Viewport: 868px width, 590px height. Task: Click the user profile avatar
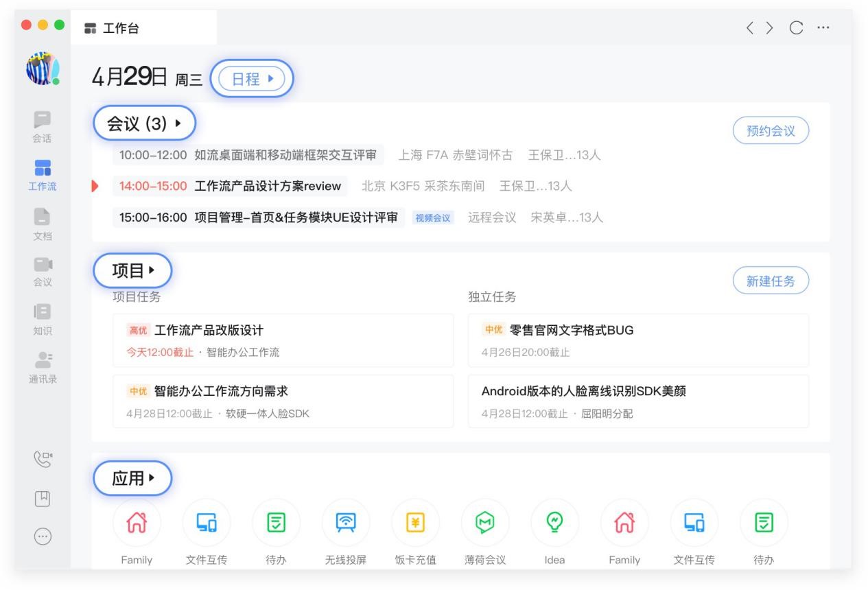pos(43,69)
